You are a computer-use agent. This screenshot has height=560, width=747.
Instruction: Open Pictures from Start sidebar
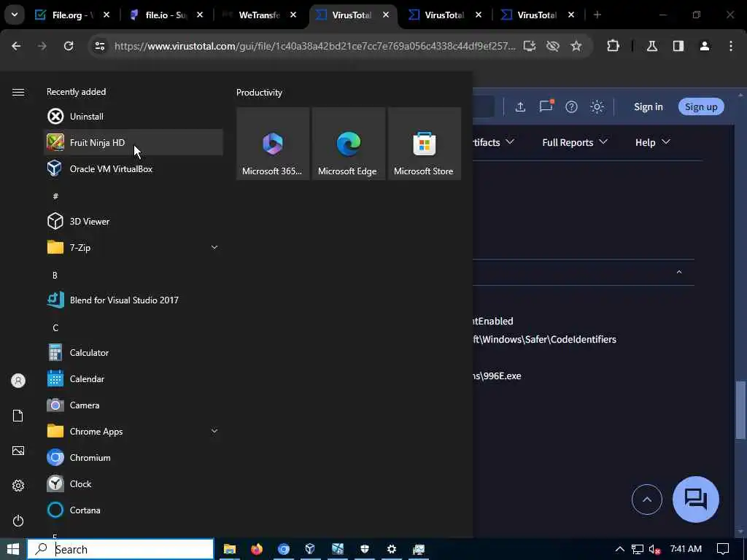click(18, 451)
